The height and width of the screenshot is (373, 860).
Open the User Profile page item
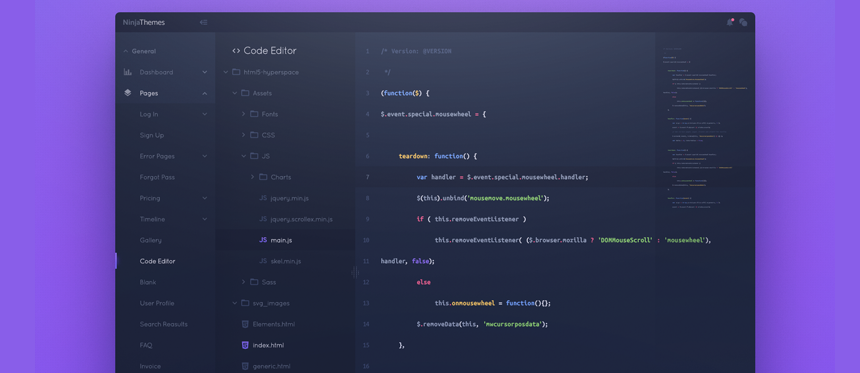click(157, 303)
